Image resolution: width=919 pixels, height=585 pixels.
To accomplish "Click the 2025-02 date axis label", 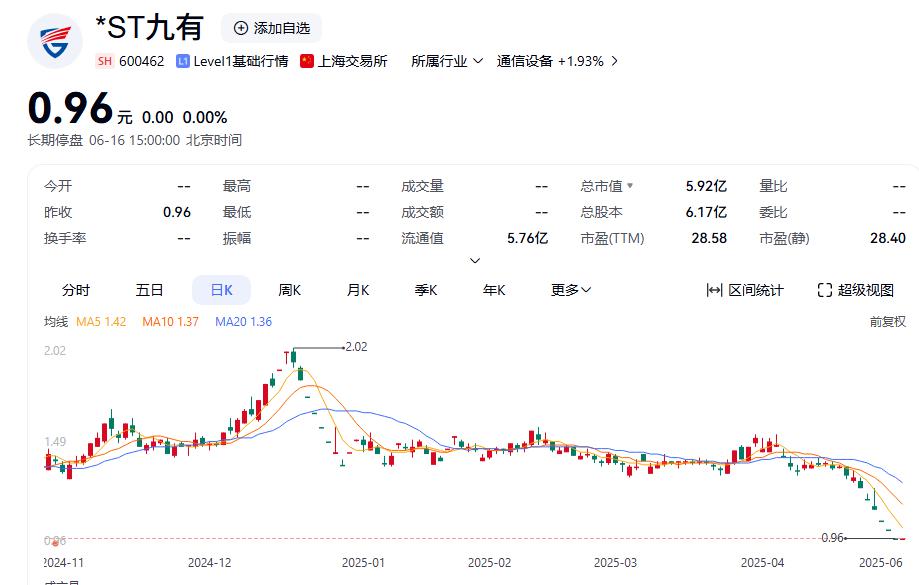I will [x=489, y=563].
